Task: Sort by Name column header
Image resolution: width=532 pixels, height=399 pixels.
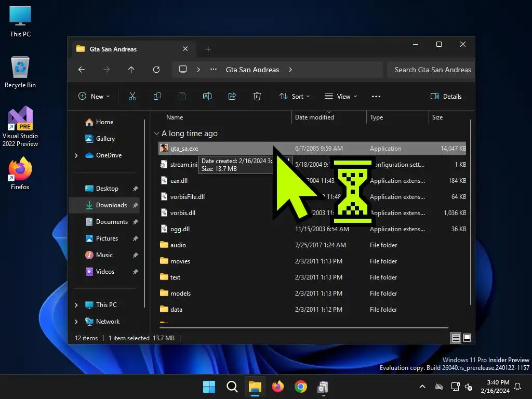Action: point(175,117)
